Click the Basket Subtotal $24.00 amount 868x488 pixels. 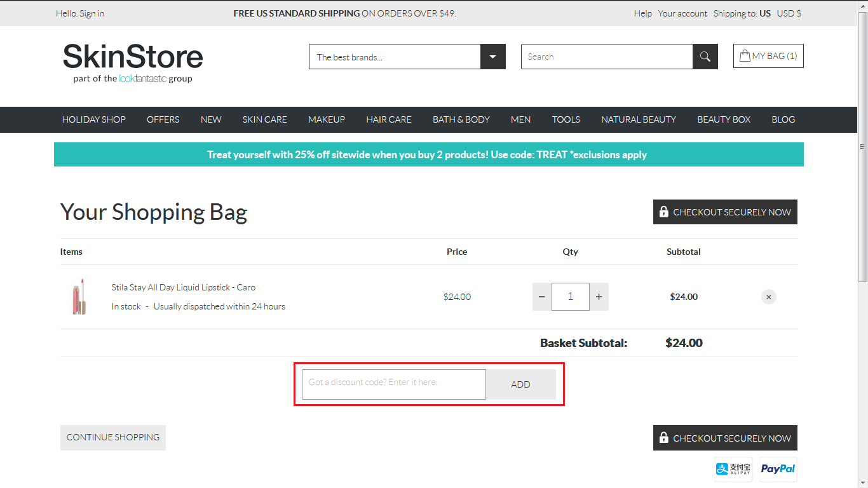click(684, 343)
